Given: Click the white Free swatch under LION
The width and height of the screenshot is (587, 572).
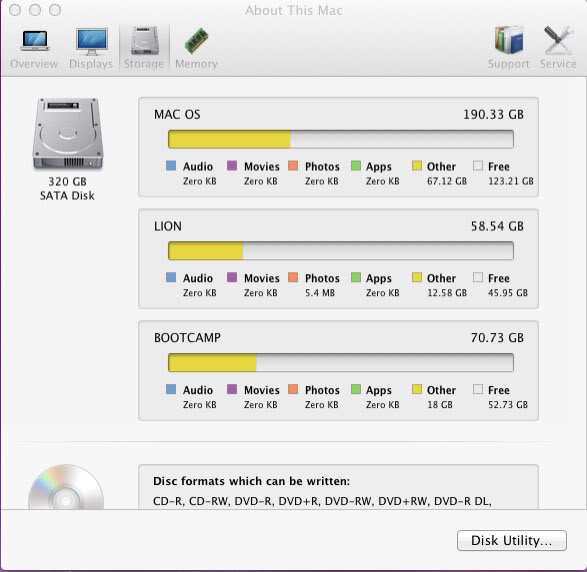Looking at the screenshot, I should [478, 277].
